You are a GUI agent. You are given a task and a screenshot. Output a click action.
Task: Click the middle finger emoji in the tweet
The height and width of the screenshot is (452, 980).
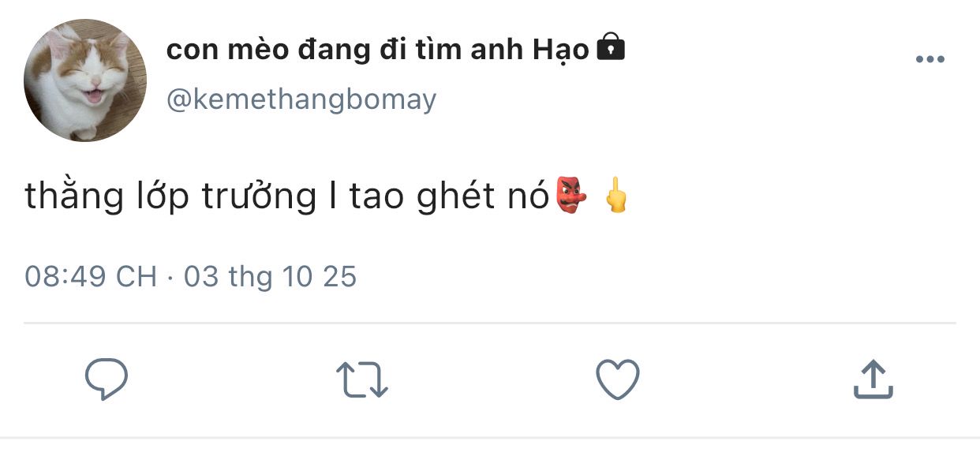point(616,196)
